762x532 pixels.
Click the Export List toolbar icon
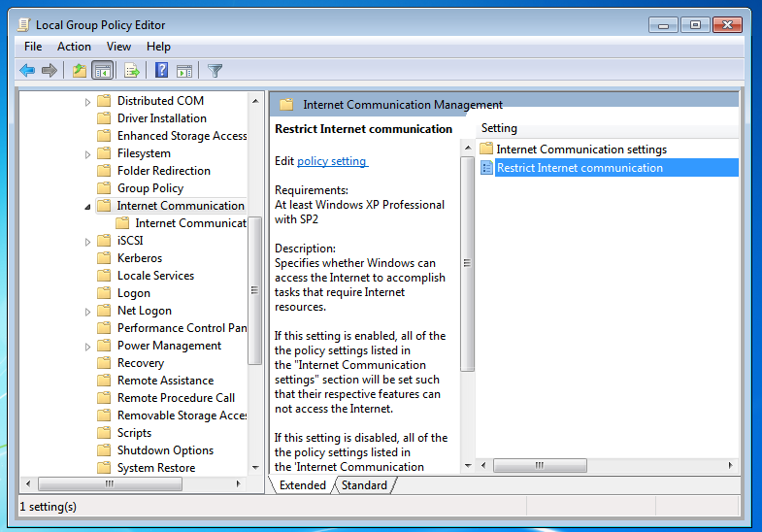click(131, 71)
